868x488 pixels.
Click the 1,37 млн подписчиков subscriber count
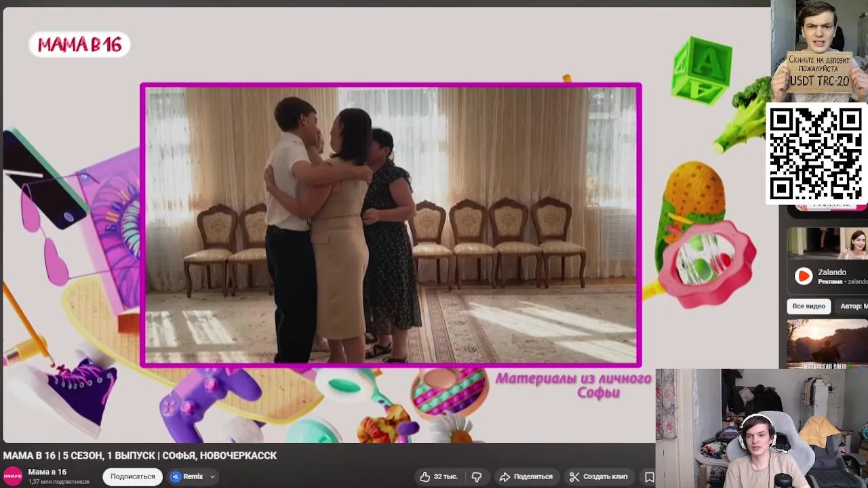[x=58, y=482]
